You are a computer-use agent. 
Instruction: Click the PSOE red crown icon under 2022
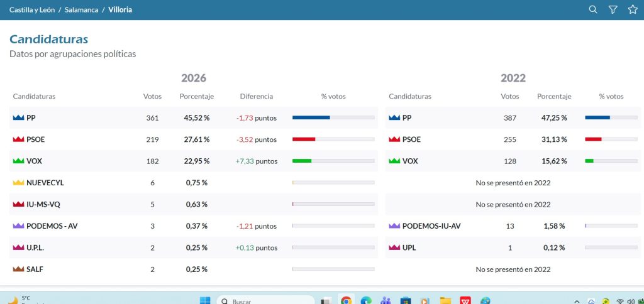click(x=394, y=139)
